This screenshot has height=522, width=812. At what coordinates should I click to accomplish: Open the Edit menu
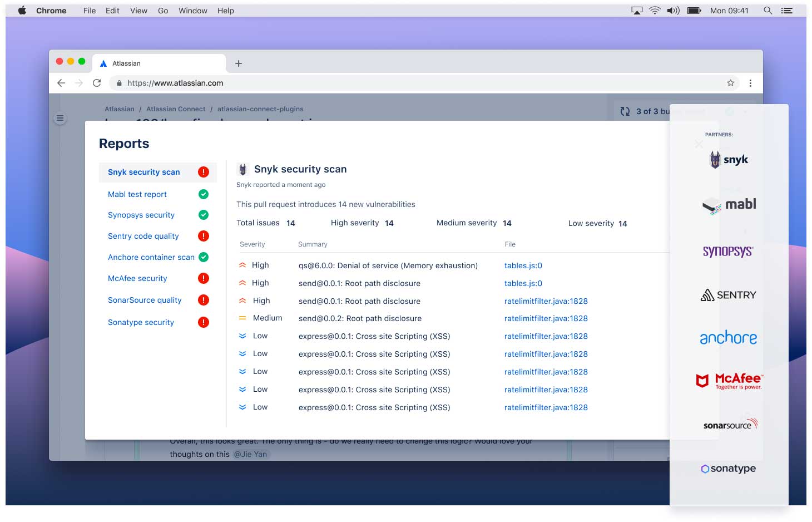tap(112, 11)
